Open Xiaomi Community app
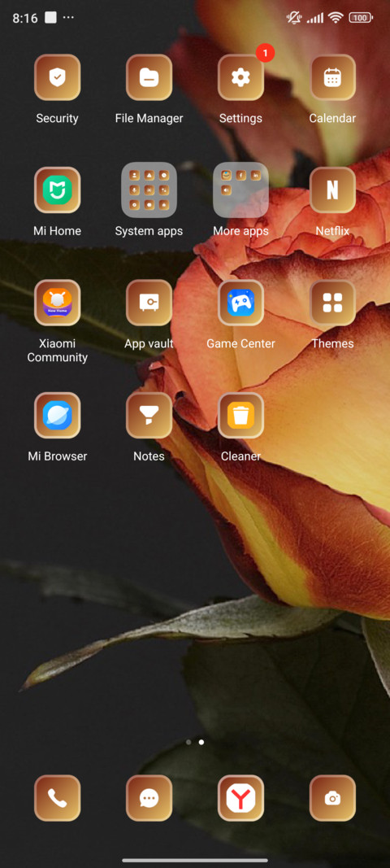The height and width of the screenshot is (868, 390). coord(58,303)
